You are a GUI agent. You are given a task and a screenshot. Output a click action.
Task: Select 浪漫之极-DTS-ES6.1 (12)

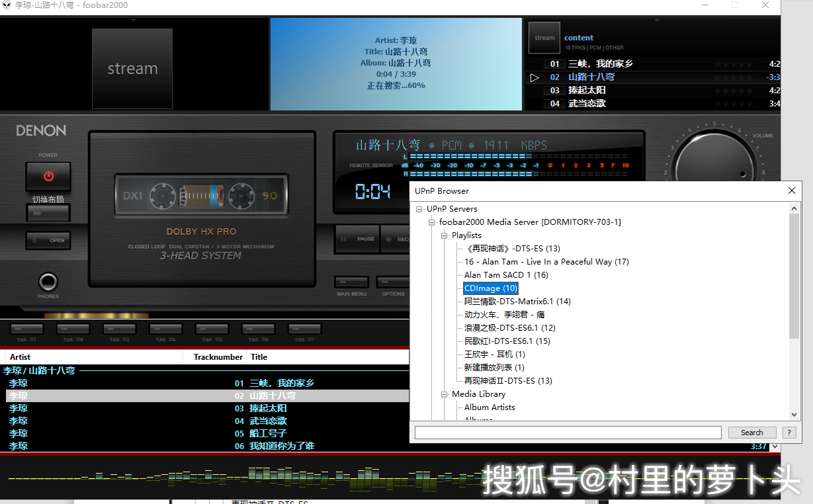click(x=509, y=328)
